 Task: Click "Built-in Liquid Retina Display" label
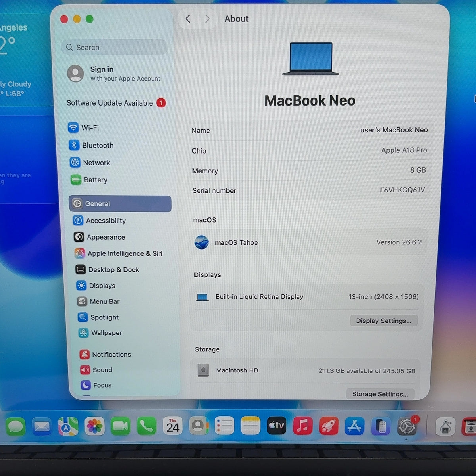click(259, 296)
